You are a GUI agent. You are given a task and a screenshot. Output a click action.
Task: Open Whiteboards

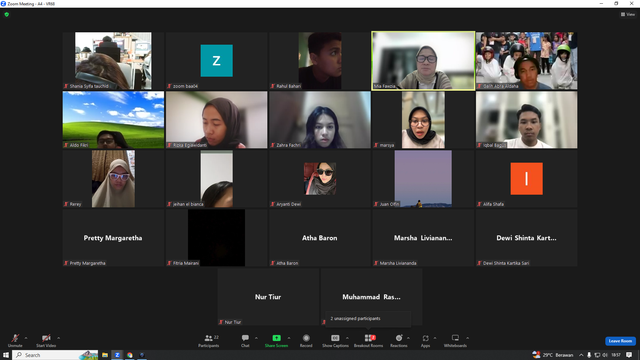pos(455,340)
